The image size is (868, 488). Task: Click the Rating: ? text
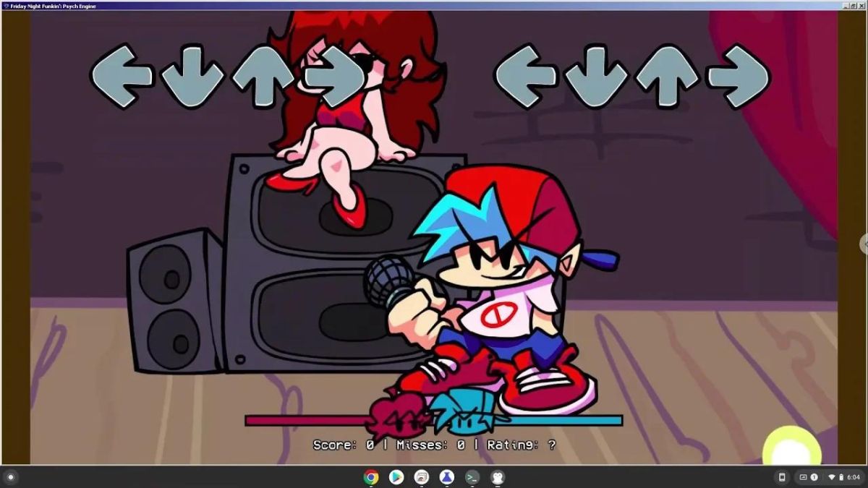(522, 445)
